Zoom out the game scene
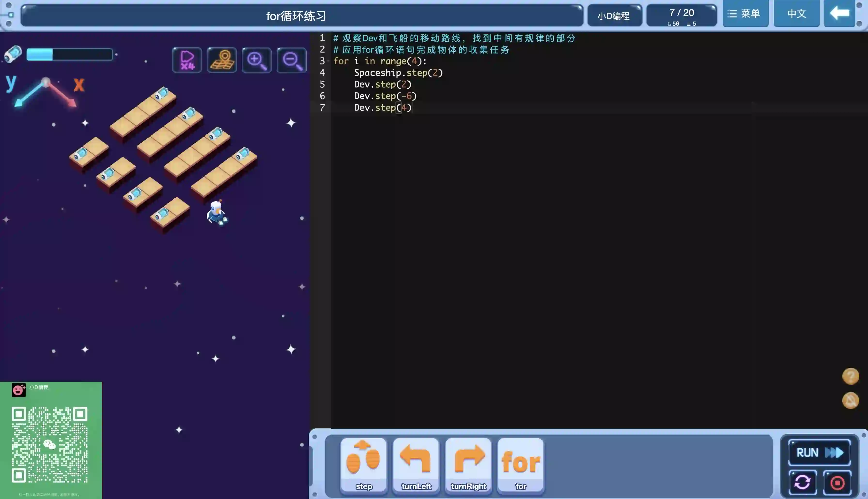Viewport: 868px width, 499px height. 292,60
